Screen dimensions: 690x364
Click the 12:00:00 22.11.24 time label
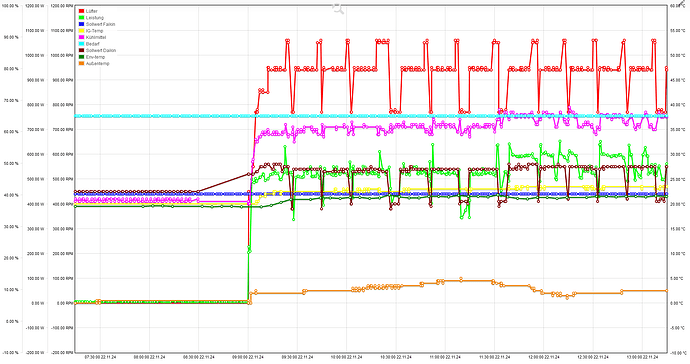(543, 357)
